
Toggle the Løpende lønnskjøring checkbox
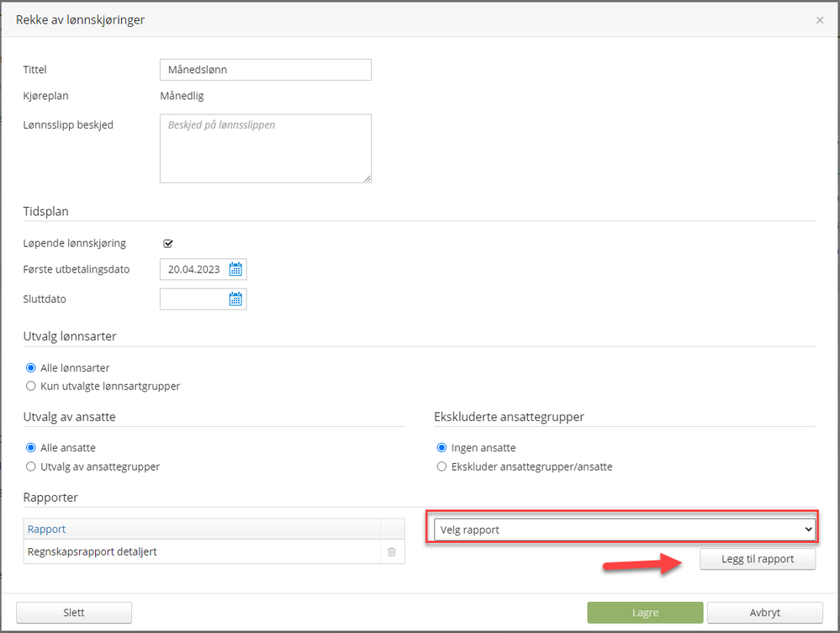point(168,244)
